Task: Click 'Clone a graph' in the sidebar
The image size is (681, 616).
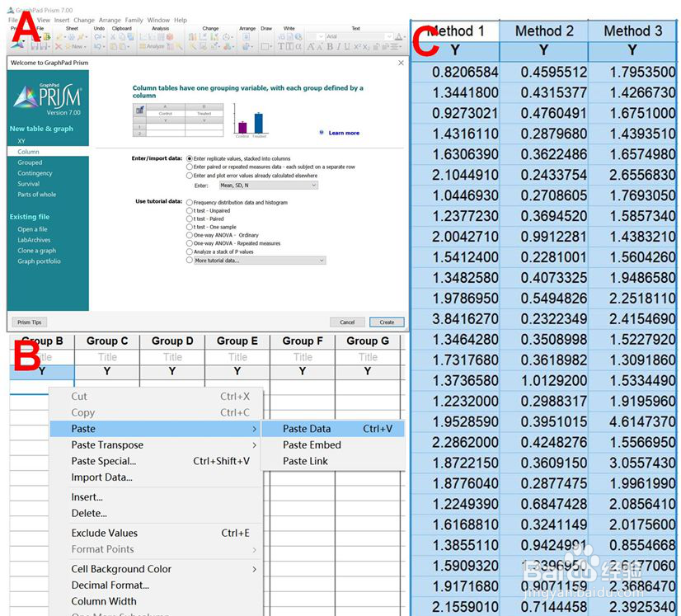Action: [x=36, y=251]
